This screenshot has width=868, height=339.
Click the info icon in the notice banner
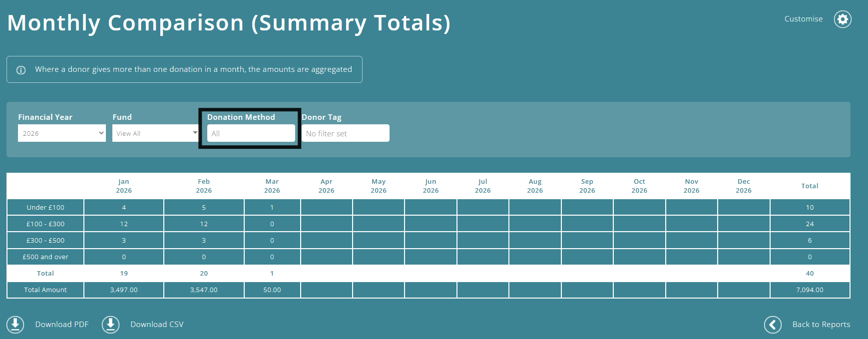pyautogui.click(x=21, y=70)
